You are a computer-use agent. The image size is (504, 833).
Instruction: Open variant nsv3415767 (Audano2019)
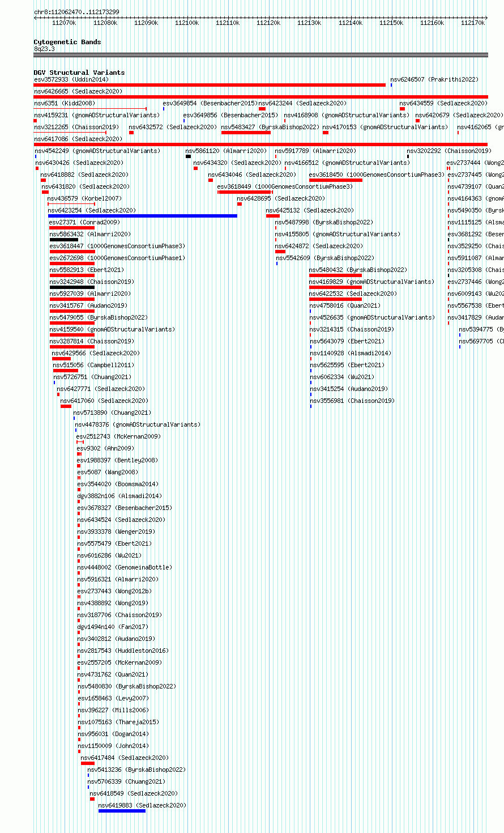click(x=88, y=305)
